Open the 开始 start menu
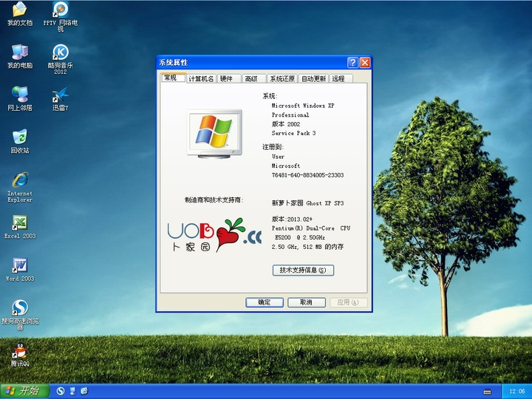 tap(24, 391)
